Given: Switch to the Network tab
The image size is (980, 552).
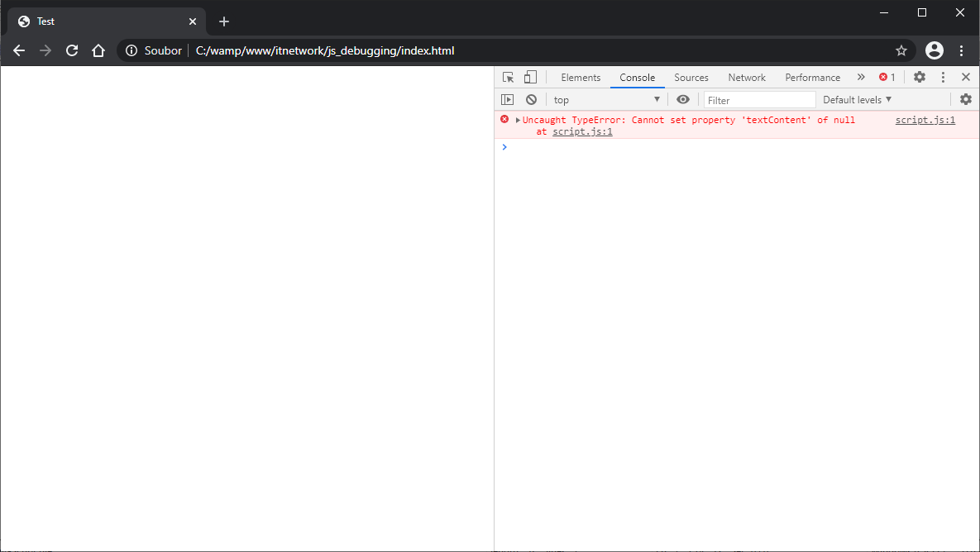Looking at the screenshot, I should tap(747, 77).
